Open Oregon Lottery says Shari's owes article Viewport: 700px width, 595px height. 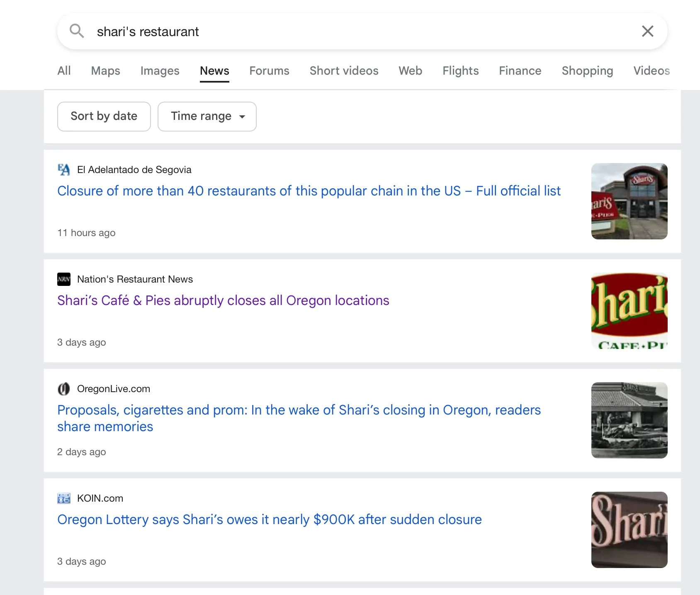pyautogui.click(x=270, y=519)
